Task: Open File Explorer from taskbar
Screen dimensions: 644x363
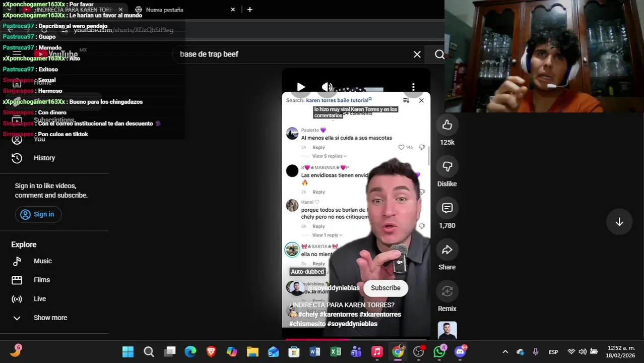Action: (252, 352)
